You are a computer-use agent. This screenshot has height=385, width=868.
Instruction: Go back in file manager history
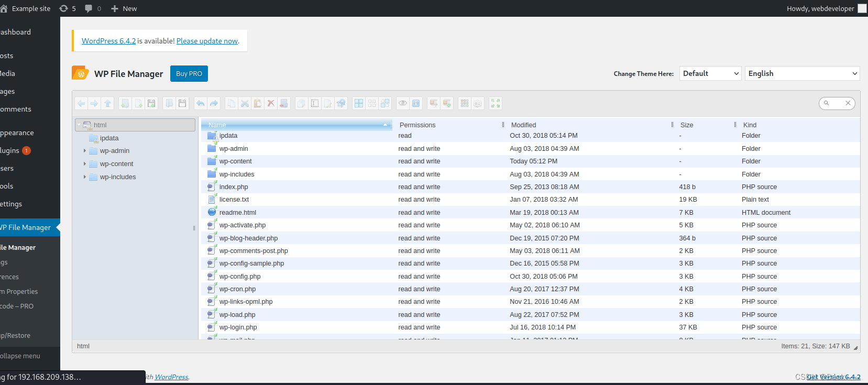point(81,103)
